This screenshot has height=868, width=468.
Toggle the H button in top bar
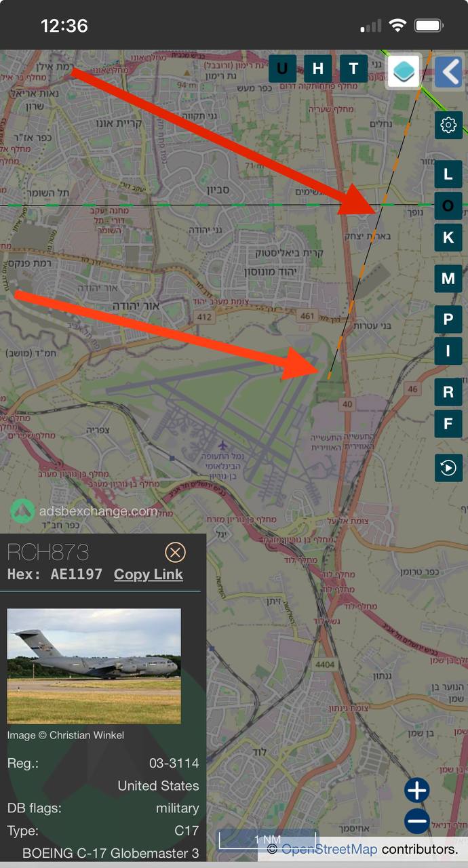(x=317, y=68)
